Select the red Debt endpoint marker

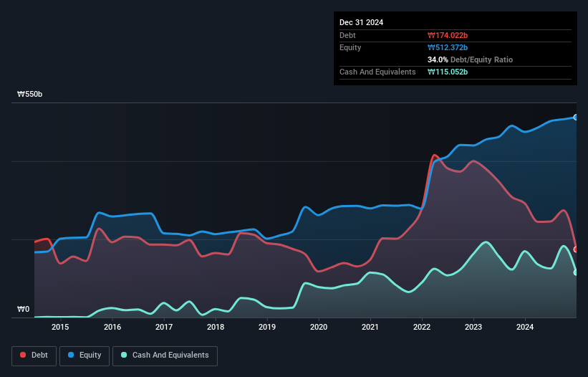pyautogui.click(x=576, y=249)
